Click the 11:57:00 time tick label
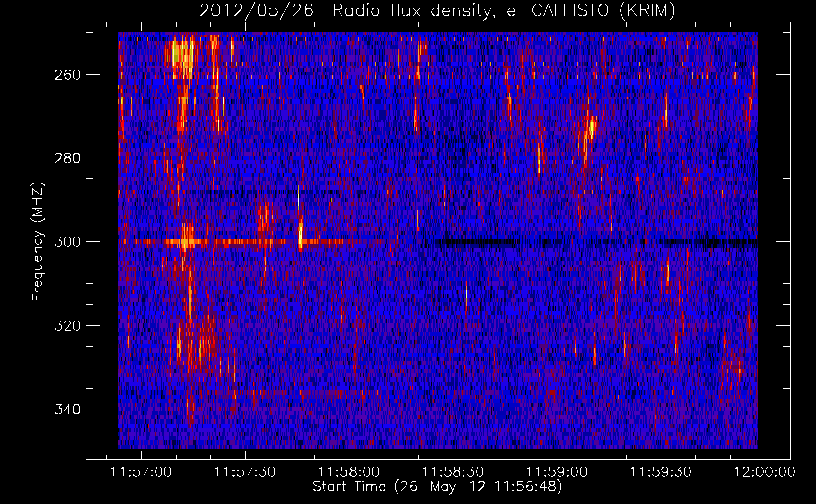 (141, 472)
